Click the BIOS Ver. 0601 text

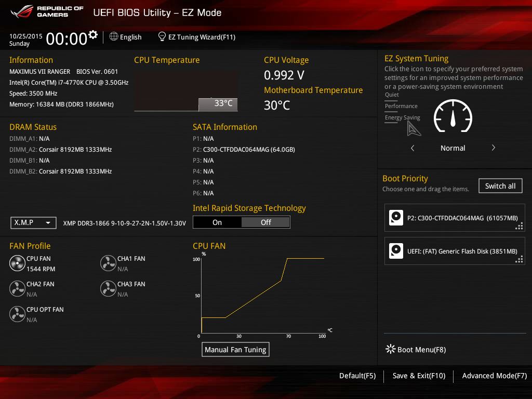[97, 72]
